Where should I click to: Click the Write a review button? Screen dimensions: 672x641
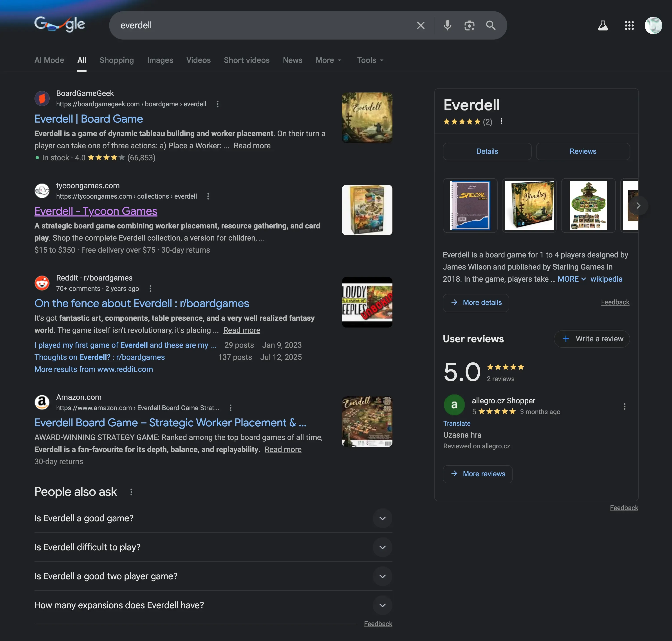(x=592, y=339)
